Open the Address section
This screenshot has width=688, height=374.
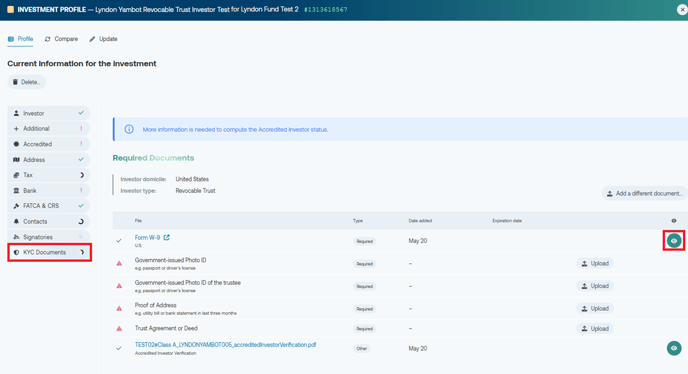coord(49,159)
